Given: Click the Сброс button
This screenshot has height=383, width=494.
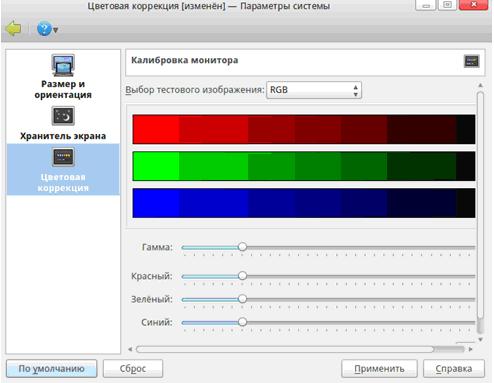Looking at the screenshot, I should 133,369.
